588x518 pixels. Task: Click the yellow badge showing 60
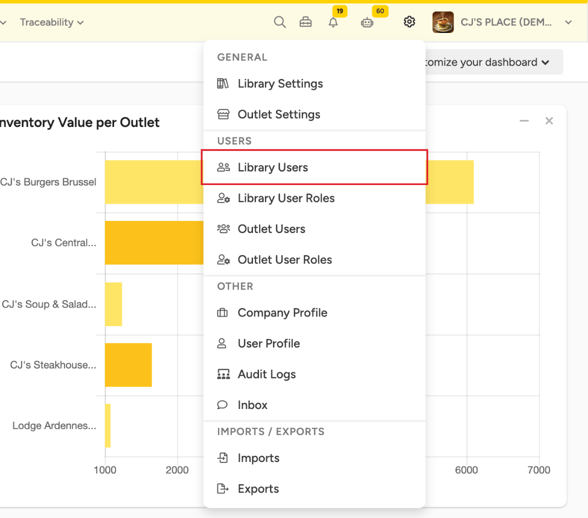tap(380, 11)
